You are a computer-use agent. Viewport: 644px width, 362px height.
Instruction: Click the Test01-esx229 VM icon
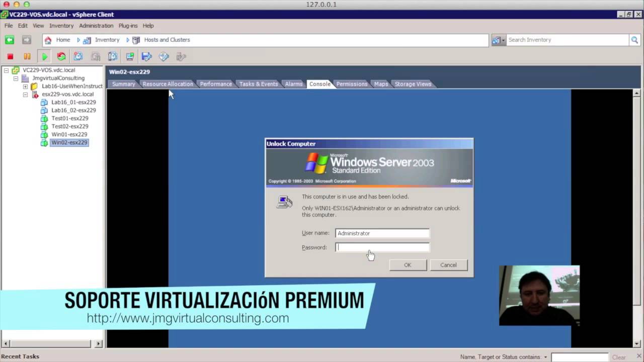[x=44, y=119]
